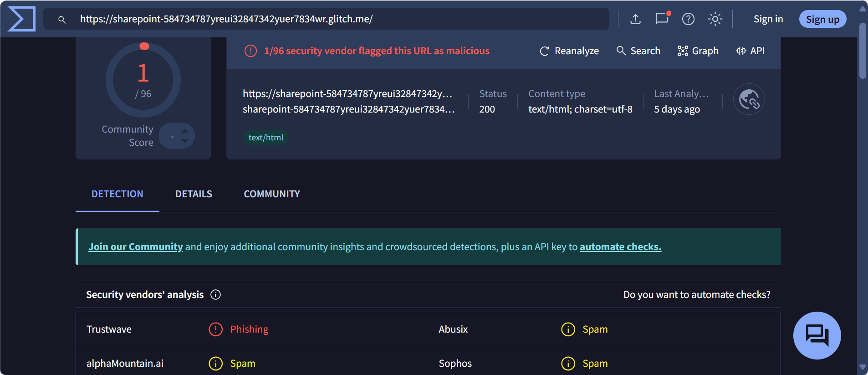
Task: Click Do you want to automate checks?
Action: point(697,295)
